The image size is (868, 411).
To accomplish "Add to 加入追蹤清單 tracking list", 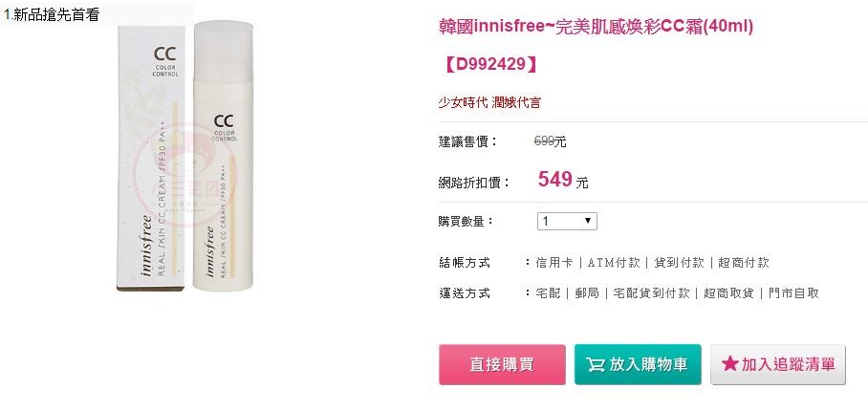I will 778,364.
